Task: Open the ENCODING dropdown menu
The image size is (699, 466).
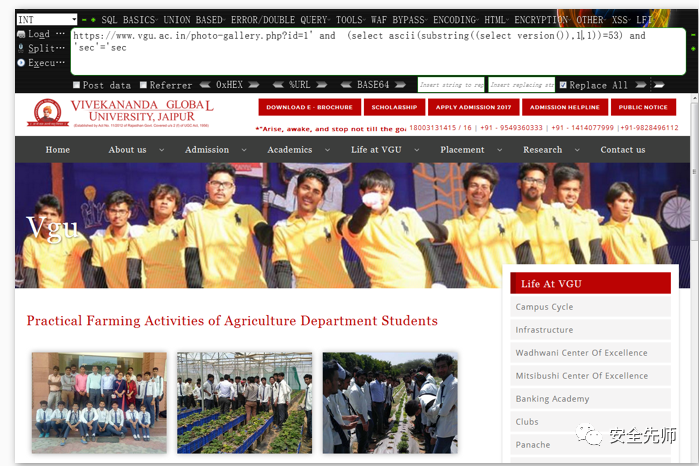Action: (456, 20)
